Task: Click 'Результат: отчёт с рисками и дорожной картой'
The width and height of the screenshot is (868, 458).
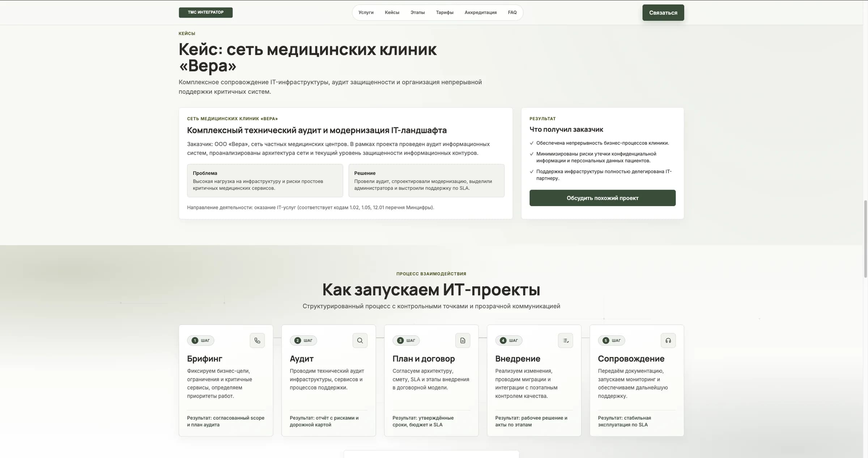Action: [x=324, y=421]
